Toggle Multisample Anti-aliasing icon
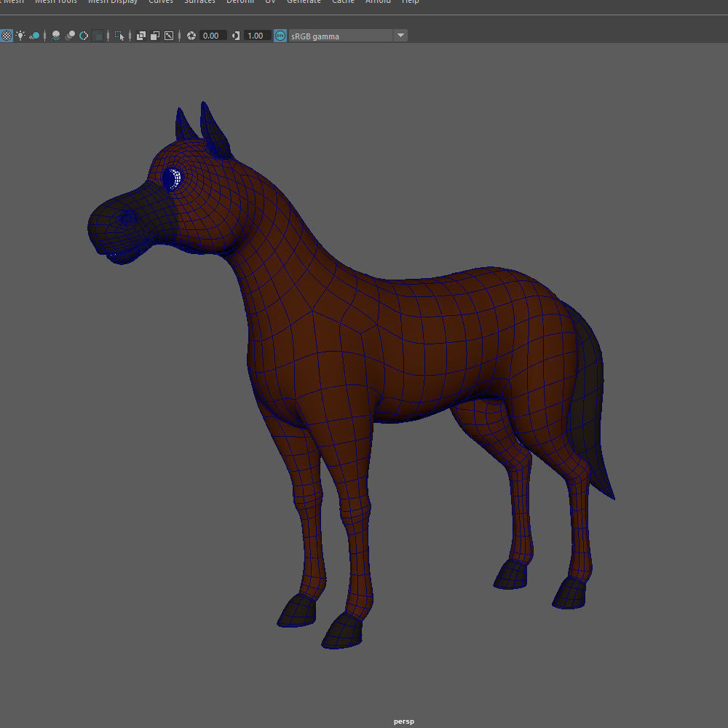 (84, 36)
